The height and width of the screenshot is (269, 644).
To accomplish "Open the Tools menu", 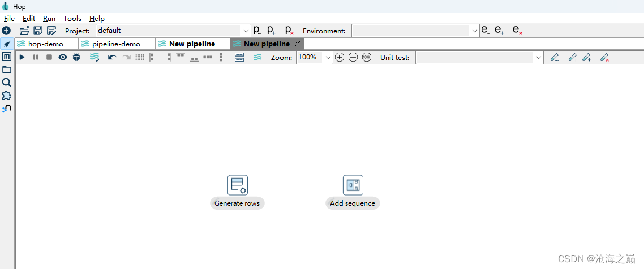I will [x=72, y=19].
